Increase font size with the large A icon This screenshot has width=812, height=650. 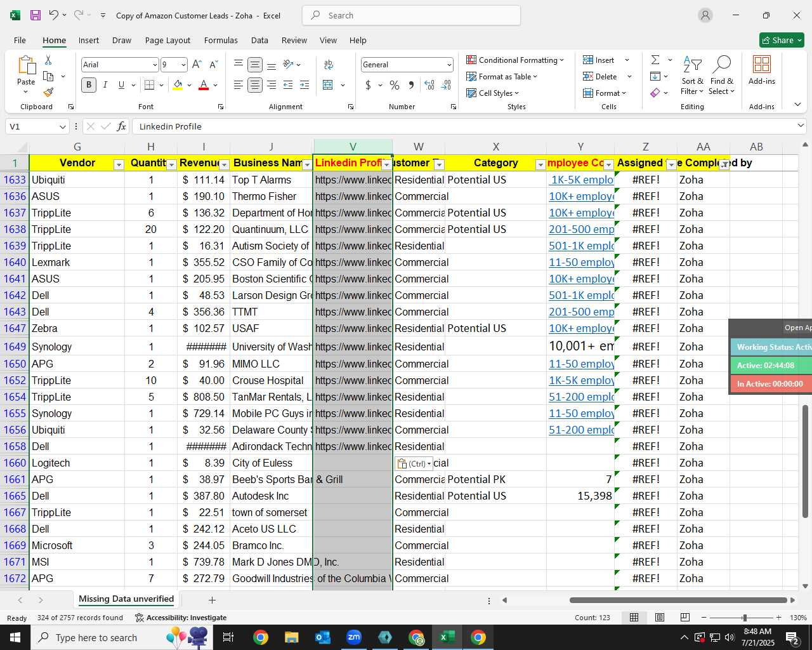tap(197, 65)
